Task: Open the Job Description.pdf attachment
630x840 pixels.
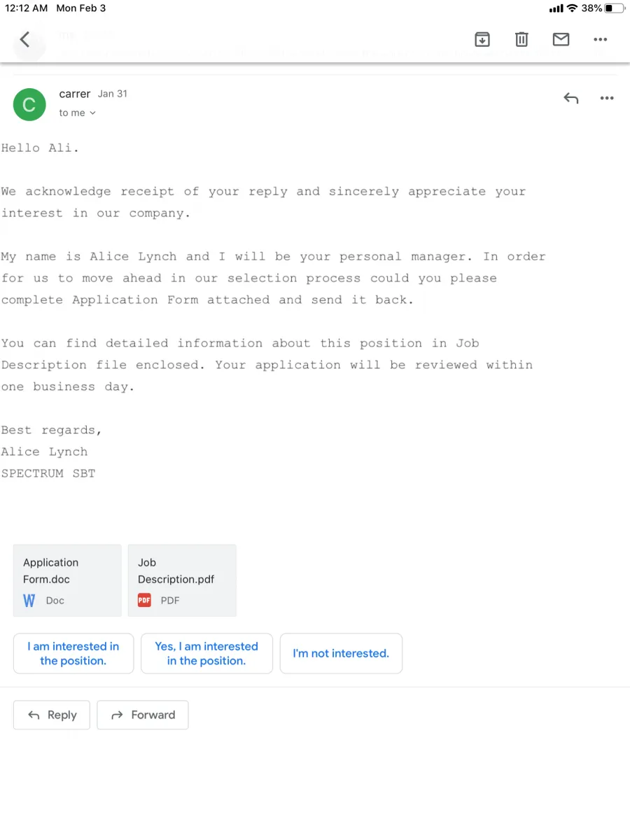Action: [182, 580]
